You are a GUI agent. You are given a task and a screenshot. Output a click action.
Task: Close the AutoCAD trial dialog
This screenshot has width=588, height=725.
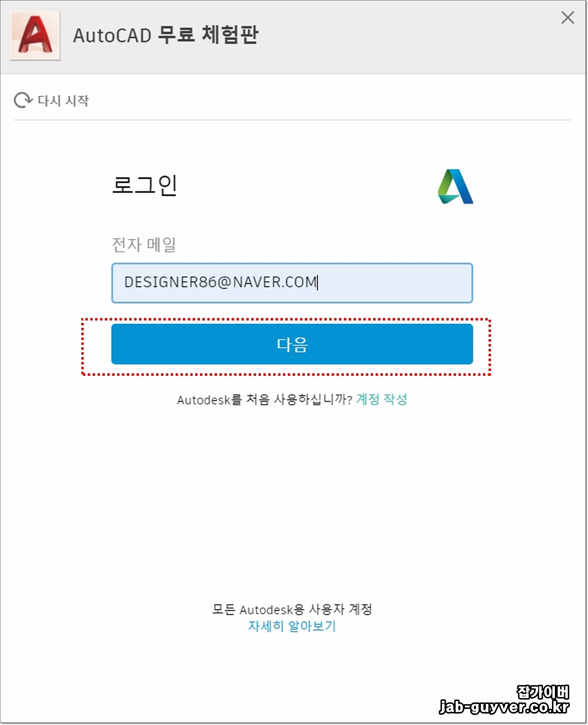(568, 18)
